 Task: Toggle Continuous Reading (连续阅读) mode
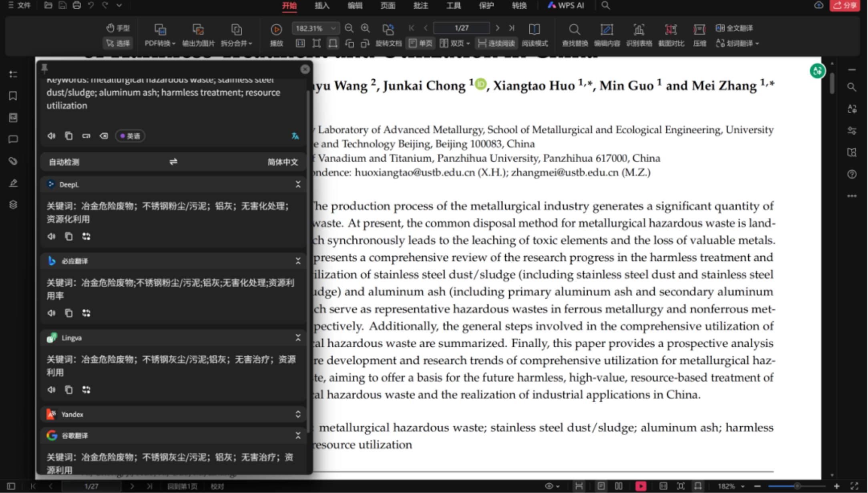click(x=496, y=43)
